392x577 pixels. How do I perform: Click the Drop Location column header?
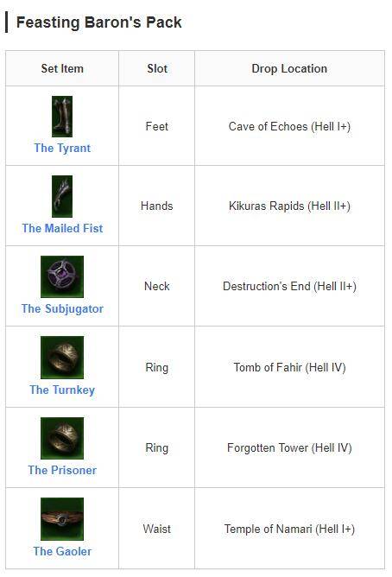click(x=289, y=68)
